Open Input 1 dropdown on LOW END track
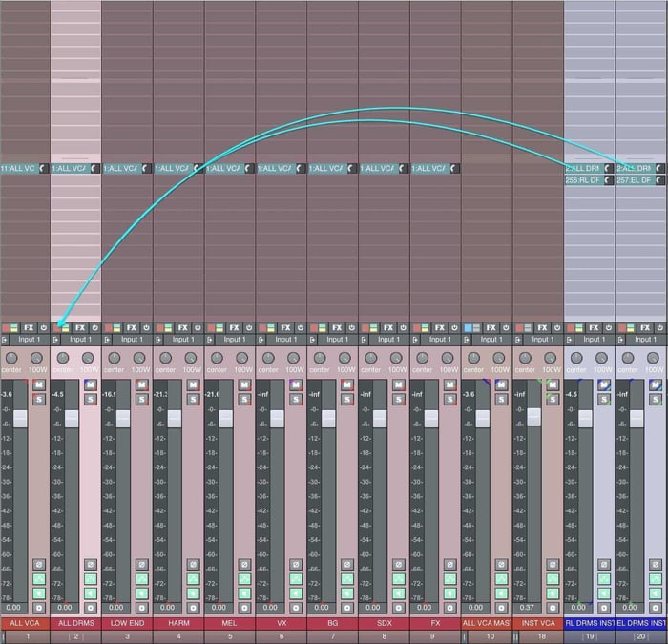Viewport: 668px width, 644px height. (132, 340)
